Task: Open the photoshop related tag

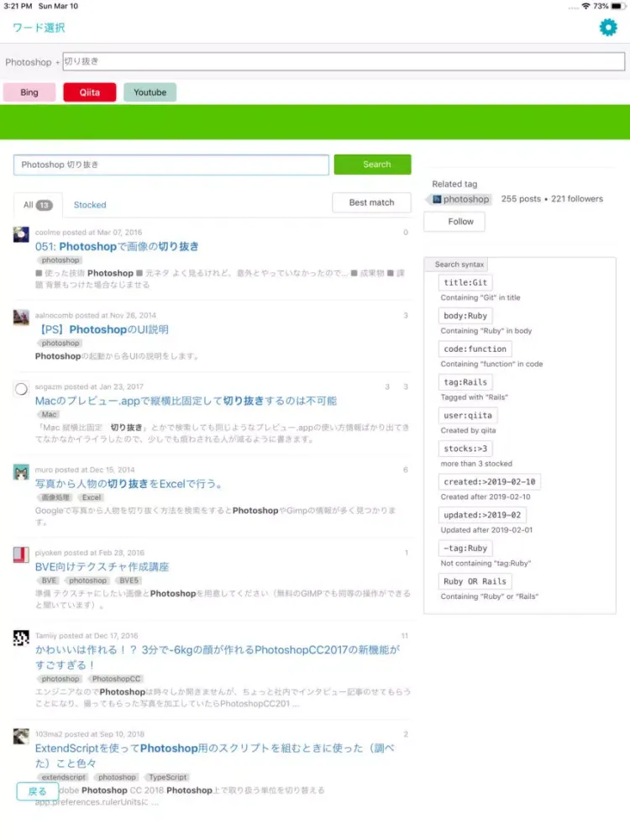Action: tap(461, 199)
